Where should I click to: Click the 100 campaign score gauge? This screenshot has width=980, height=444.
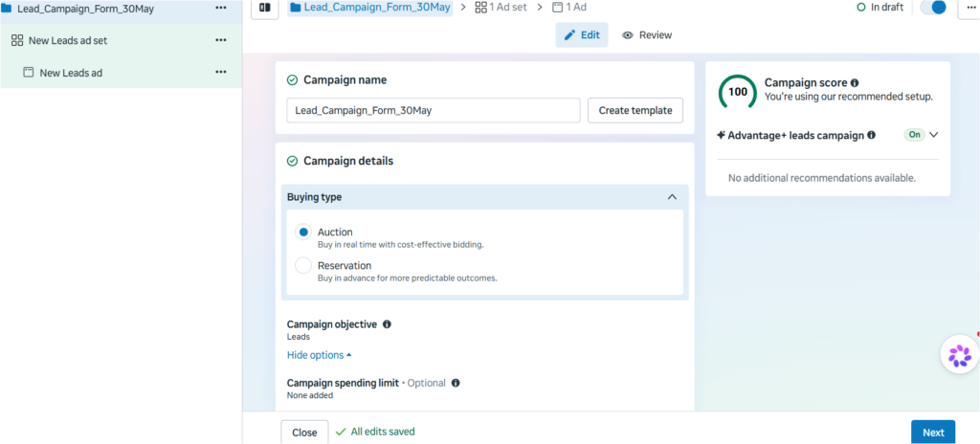point(738,92)
